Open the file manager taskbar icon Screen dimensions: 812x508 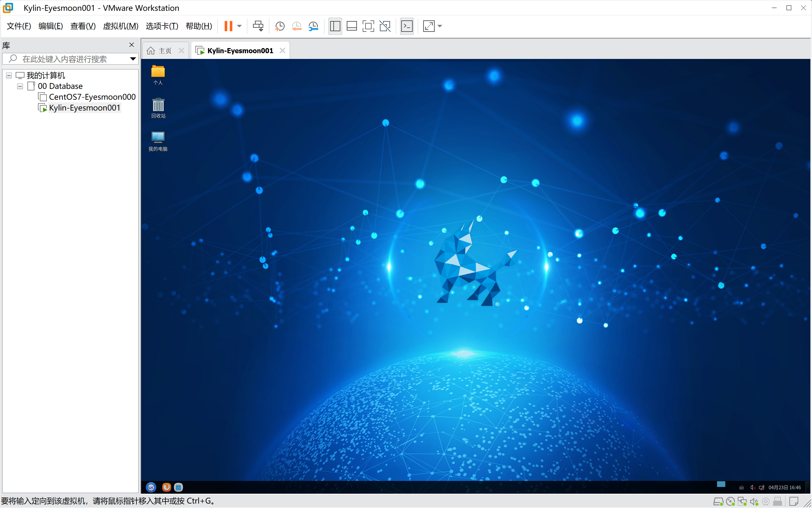click(x=178, y=487)
